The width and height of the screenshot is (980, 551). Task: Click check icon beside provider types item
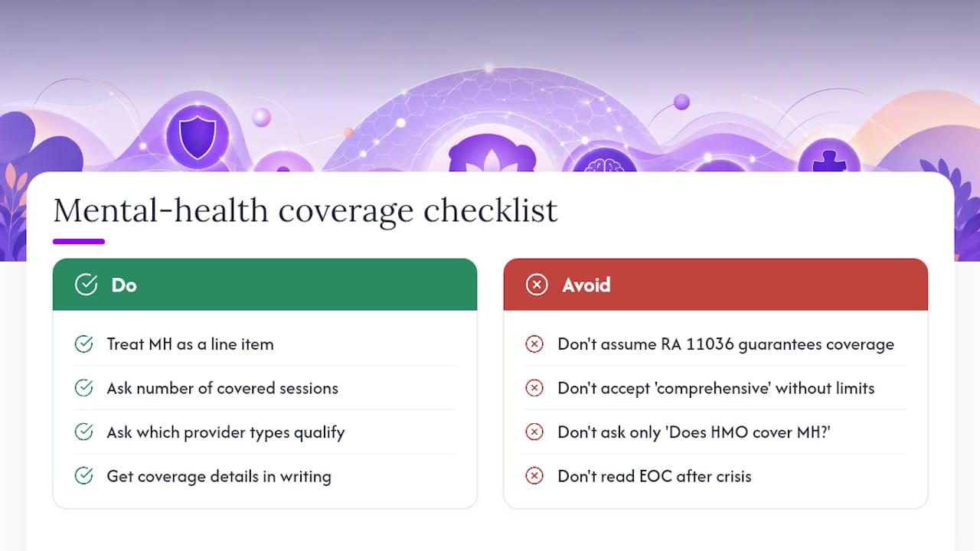click(x=83, y=432)
